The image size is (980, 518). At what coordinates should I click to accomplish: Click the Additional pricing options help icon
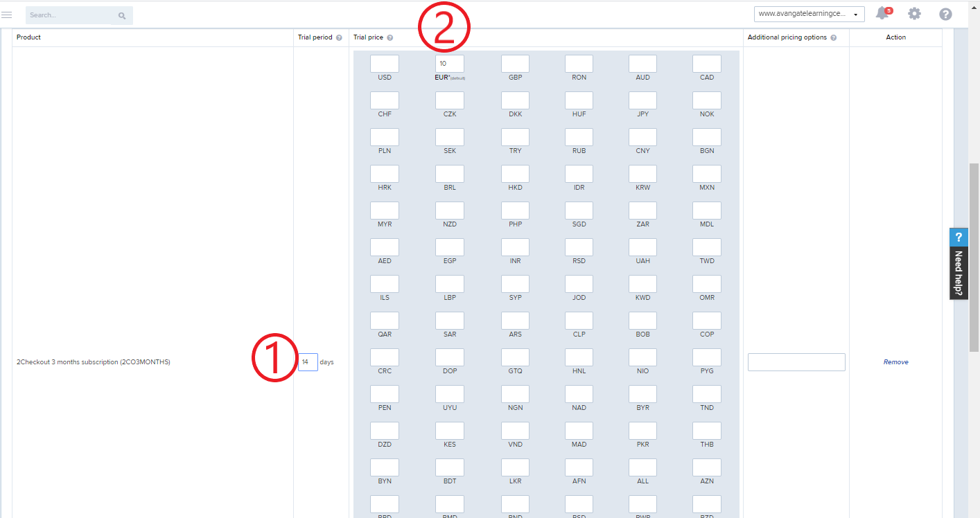pyautogui.click(x=833, y=37)
